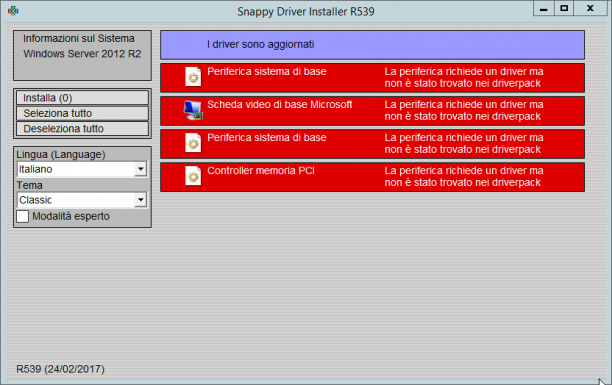
Task: Click Deseleziona tutto button
Action: tap(82, 128)
